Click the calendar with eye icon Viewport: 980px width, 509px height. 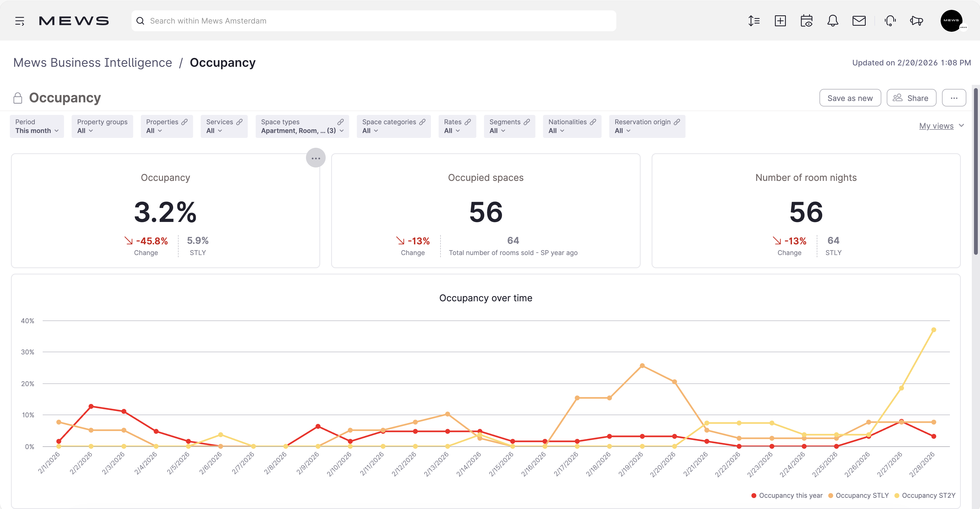(807, 21)
